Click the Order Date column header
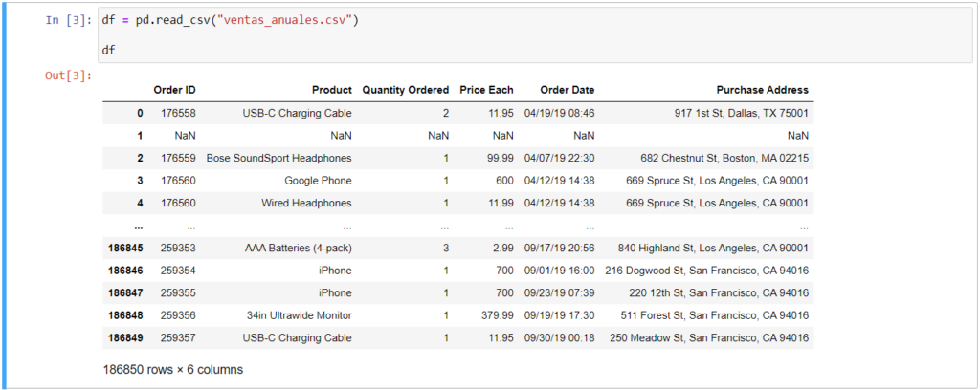The image size is (980, 390). (x=567, y=90)
